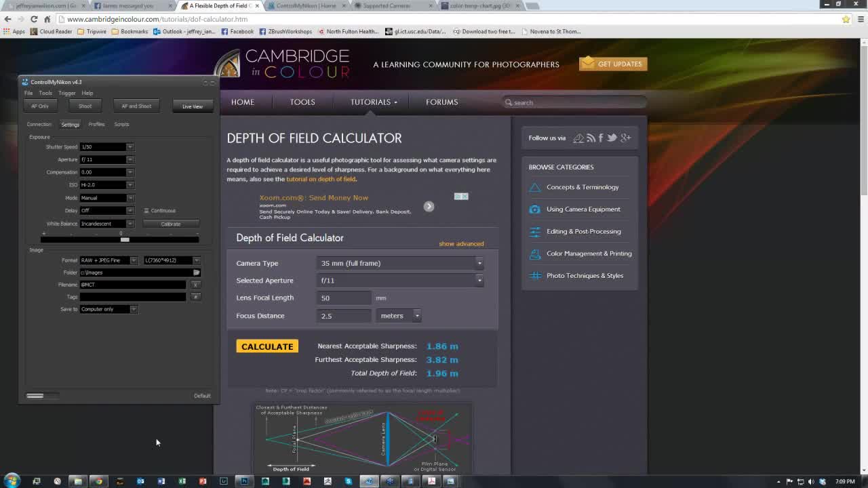Open Outlook from the taskbar
Image resolution: width=868 pixels, height=488 pixels.
140,481
